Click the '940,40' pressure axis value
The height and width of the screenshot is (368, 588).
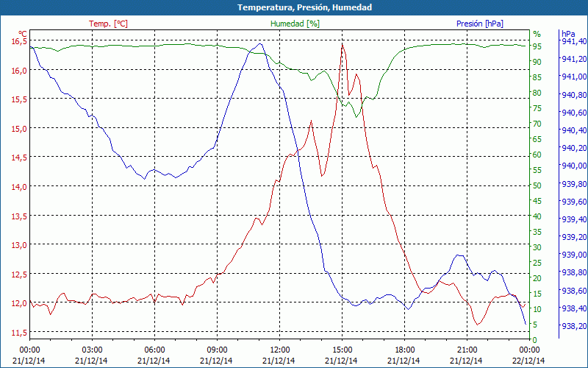pyautogui.click(x=575, y=130)
